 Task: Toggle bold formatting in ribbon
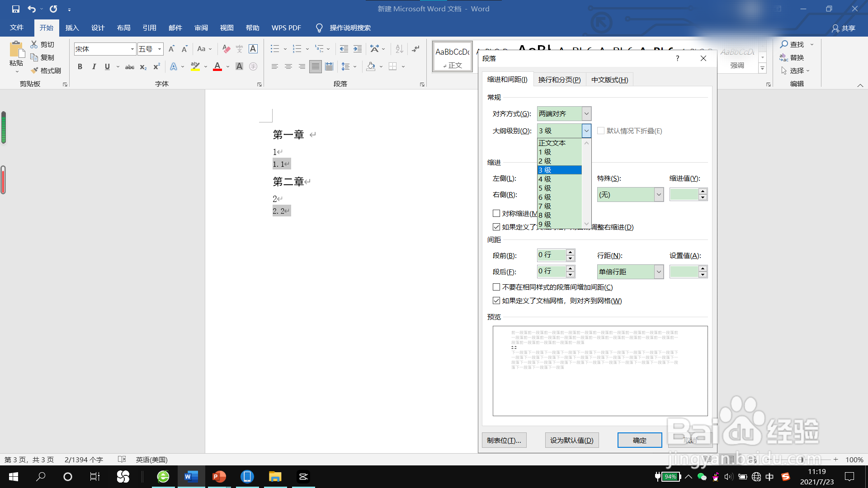[80, 67]
